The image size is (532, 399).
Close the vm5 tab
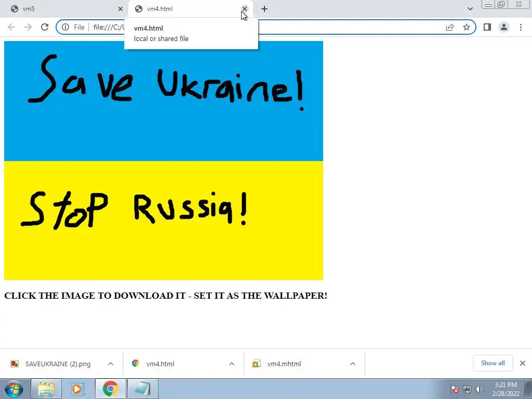point(121,9)
